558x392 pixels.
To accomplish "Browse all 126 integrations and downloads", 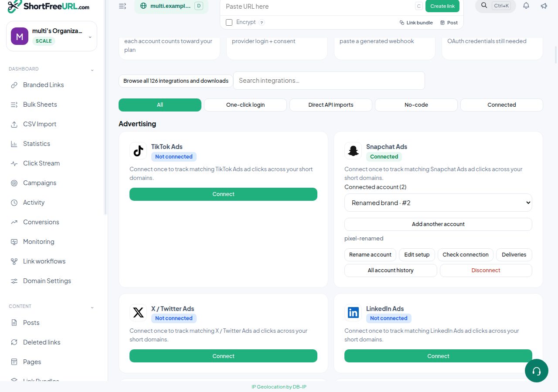I will [176, 81].
